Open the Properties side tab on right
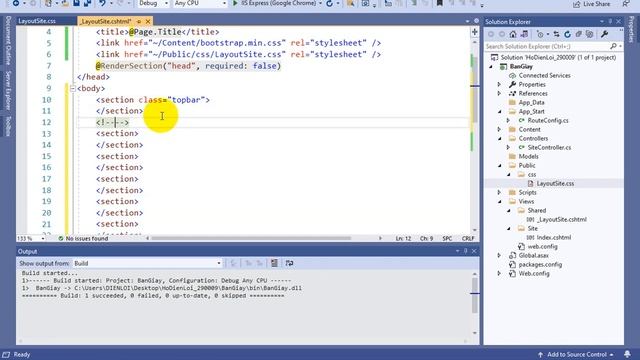 coord(631,29)
